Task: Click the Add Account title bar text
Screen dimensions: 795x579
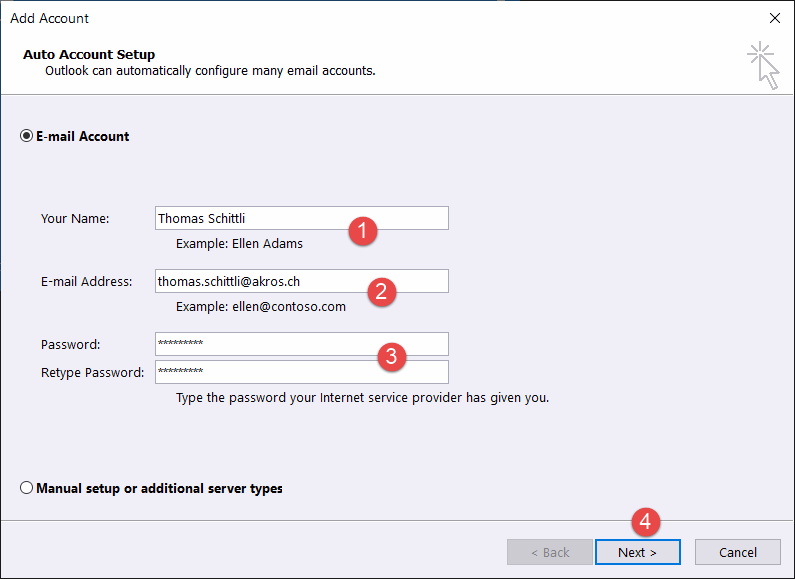Action: tap(49, 18)
